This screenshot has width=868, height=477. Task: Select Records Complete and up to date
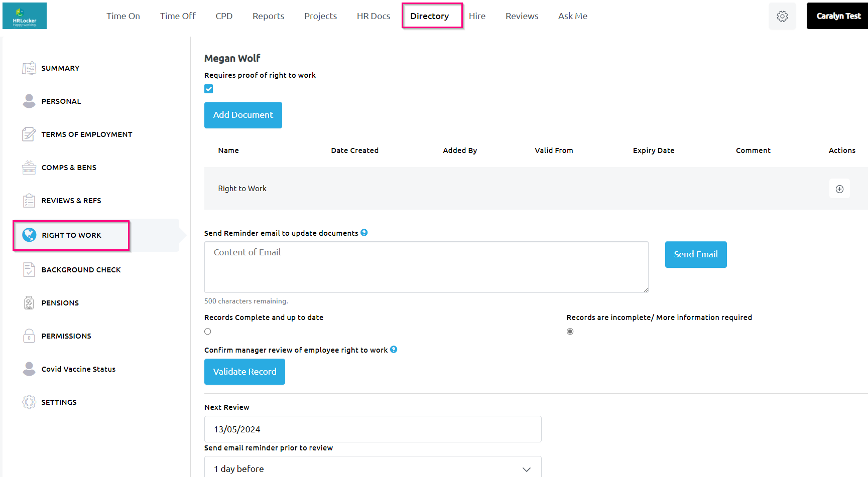208,332
